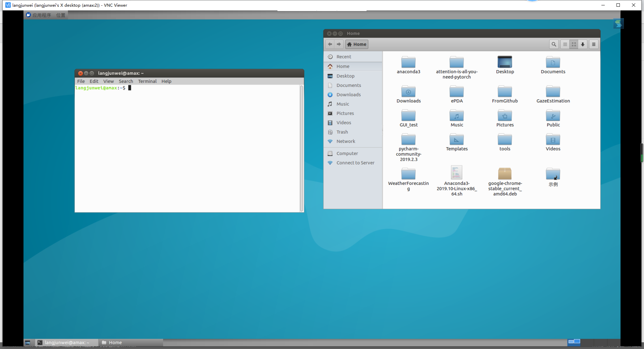Screen dimensions: 644x349
Task: Select Connect to Server in sidebar
Action: (355, 162)
